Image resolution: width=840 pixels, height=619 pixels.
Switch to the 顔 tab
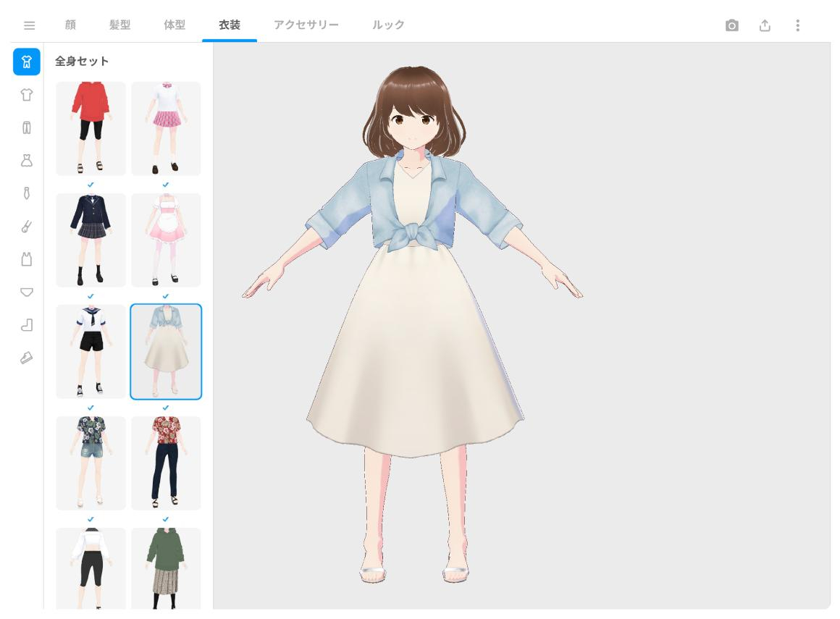(70, 25)
